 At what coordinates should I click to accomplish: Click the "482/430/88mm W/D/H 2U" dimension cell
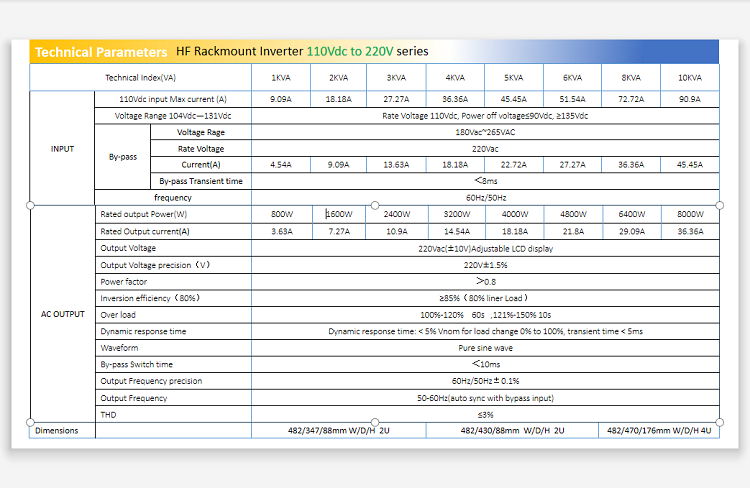click(x=512, y=431)
